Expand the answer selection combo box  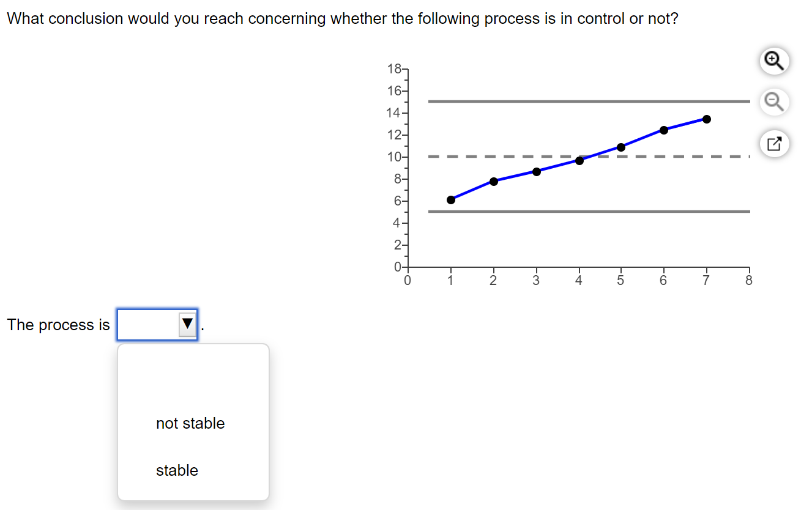click(x=157, y=324)
